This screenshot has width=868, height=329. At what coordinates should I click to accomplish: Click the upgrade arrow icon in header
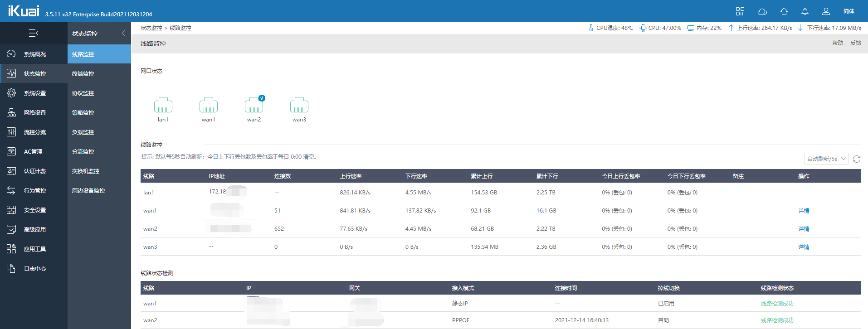(x=784, y=11)
